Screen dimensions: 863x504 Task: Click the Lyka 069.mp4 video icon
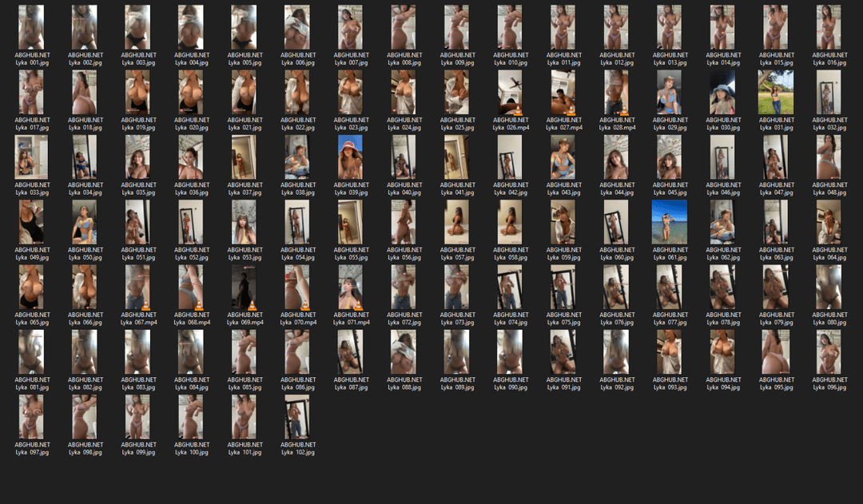(244, 288)
